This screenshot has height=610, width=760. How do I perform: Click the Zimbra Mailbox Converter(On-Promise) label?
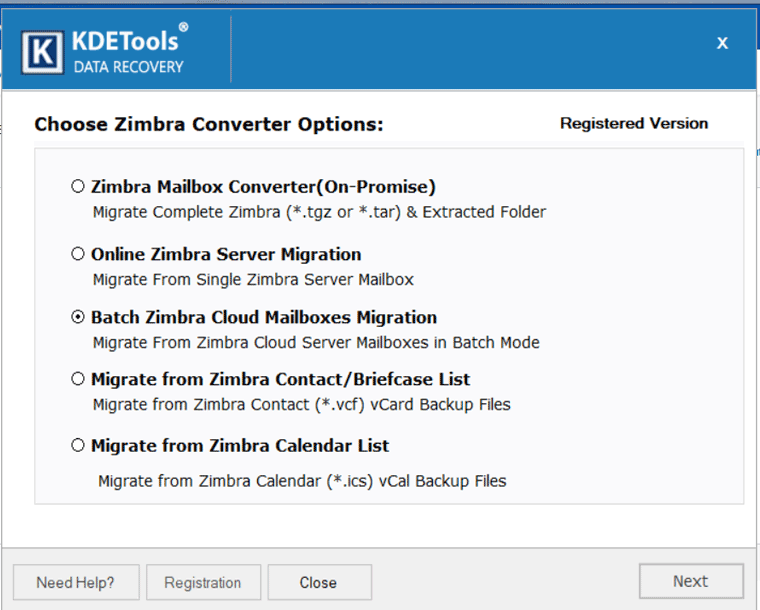(x=263, y=186)
